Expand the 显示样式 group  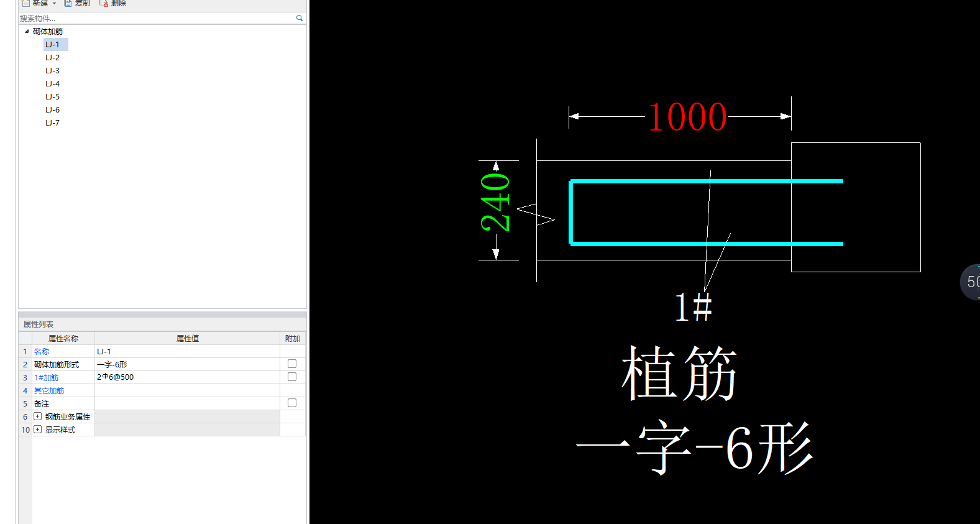(38, 430)
